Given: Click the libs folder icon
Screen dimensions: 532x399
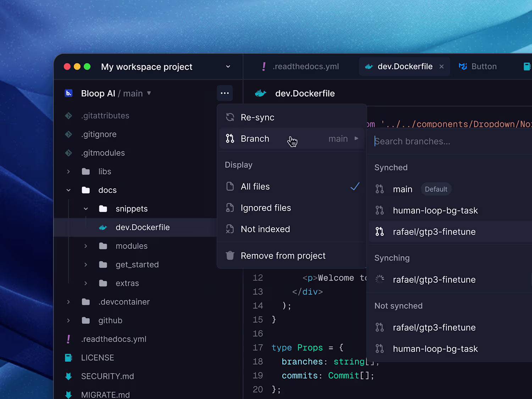Looking at the screenshot, I should (x=86, y=172).
